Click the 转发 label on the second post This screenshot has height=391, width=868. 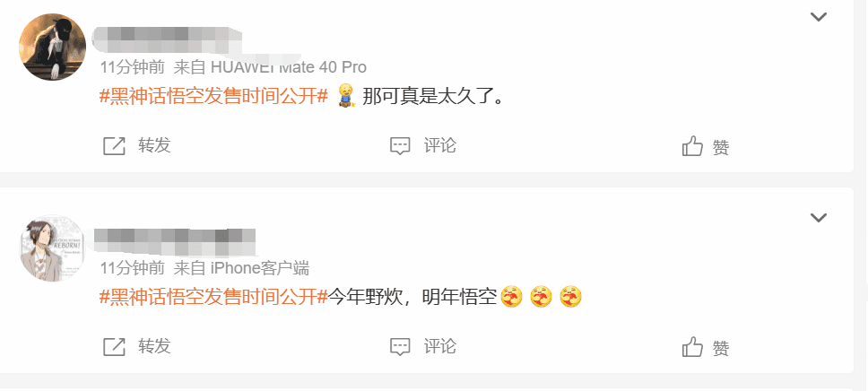point(154,347)
